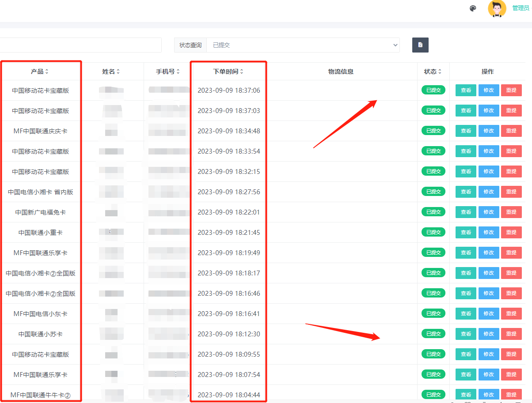Image resolution: width=532 pixels, height=403 pixels.
Task: Select the MF中国联通庆庆卡 product cell
Action: click(41, 131)
